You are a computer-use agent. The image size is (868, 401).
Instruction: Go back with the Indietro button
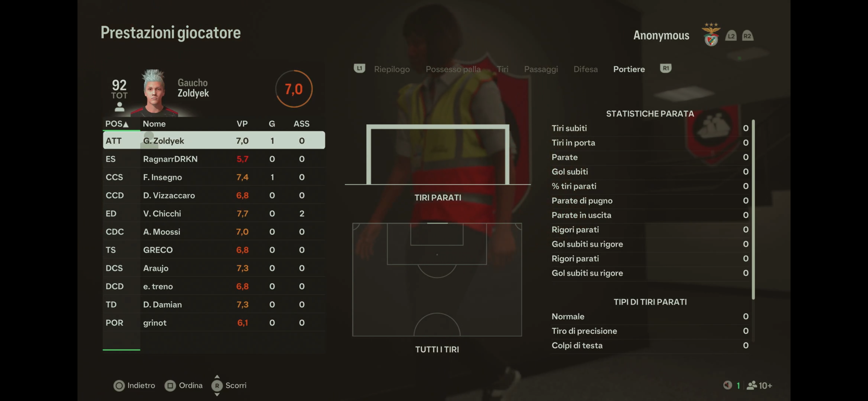(x=134, y=386)
